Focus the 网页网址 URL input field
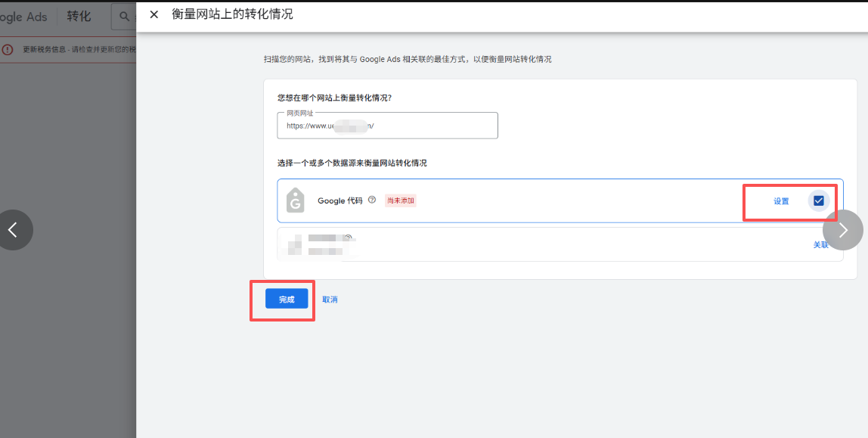868x438 pixels. coord(387,126)
